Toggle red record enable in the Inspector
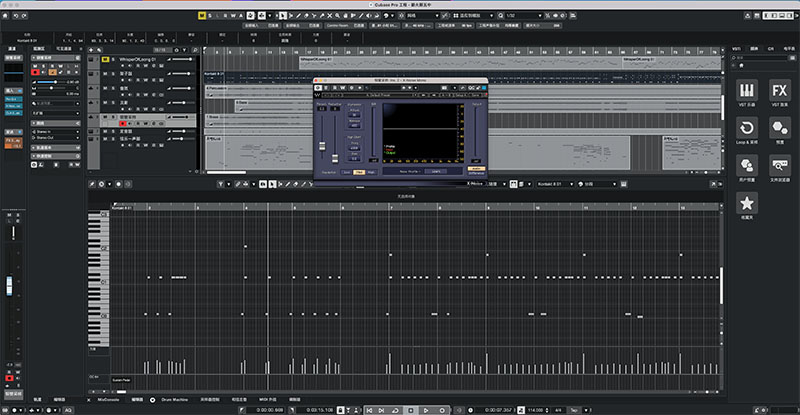 [x=35, y=72]
